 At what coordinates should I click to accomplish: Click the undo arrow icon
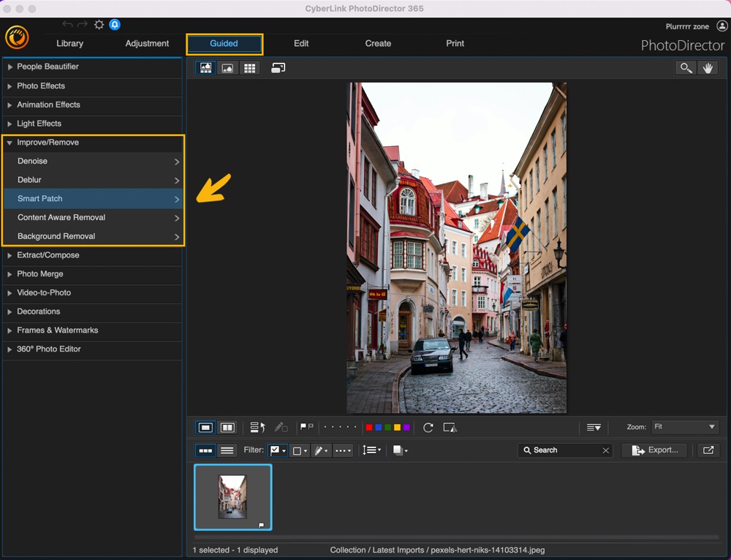(x=67, y=24)
